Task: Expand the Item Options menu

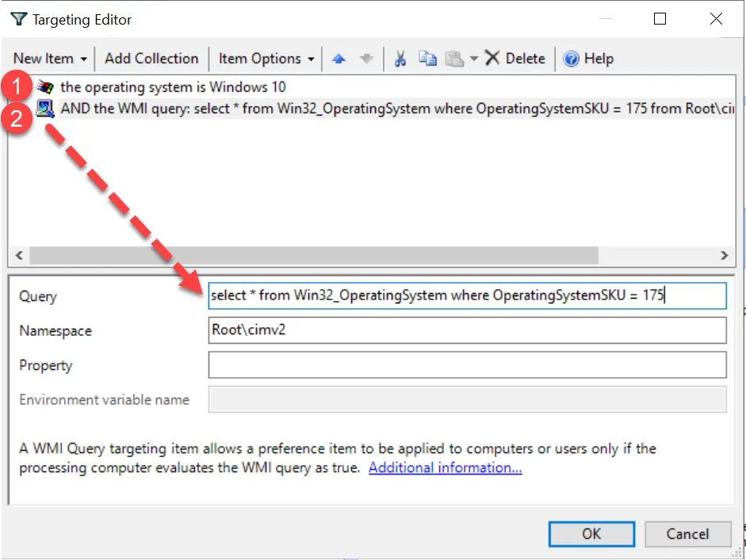Action: (x=266, y=59)
